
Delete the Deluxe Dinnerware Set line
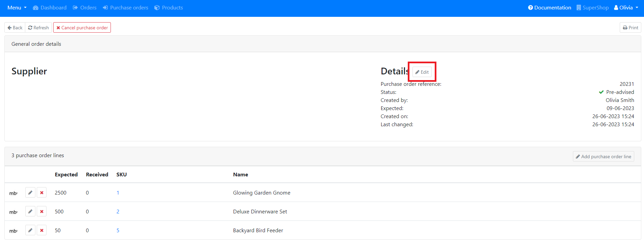(x=41, y=211)
